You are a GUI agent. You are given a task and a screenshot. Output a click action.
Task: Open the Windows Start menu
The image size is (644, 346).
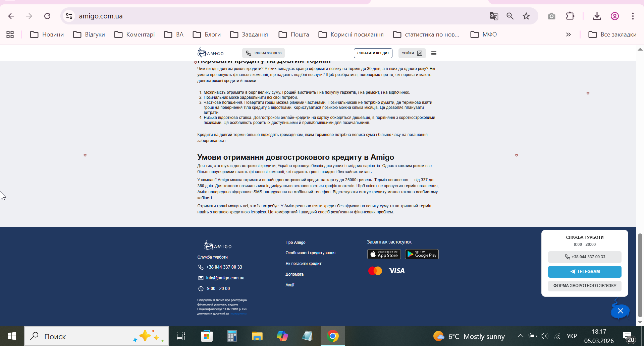click(12, 336)
